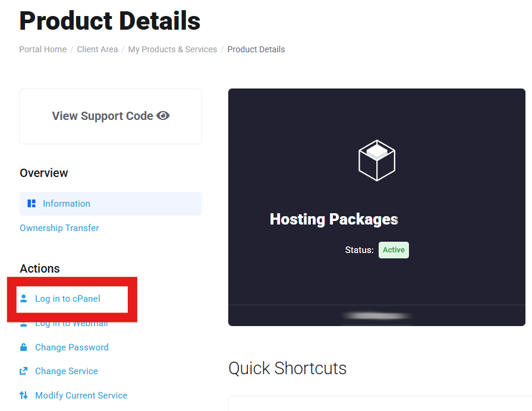This screenshot has height=411, width=532.
Task: Click the Active status badge
Action: 394,250
